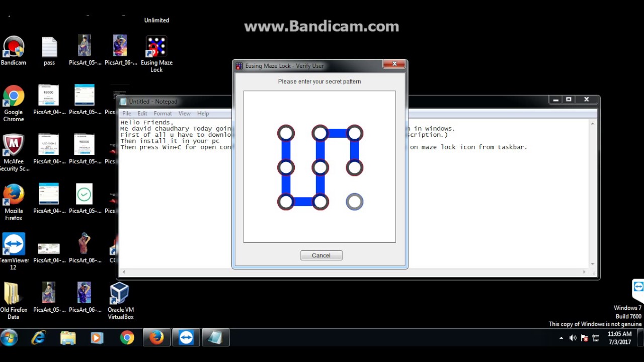The height and width of the screenshot is (362, 644).
Task: Select PicsArt_04 file beside Google Chrome icon
Action: pos(49,100)
